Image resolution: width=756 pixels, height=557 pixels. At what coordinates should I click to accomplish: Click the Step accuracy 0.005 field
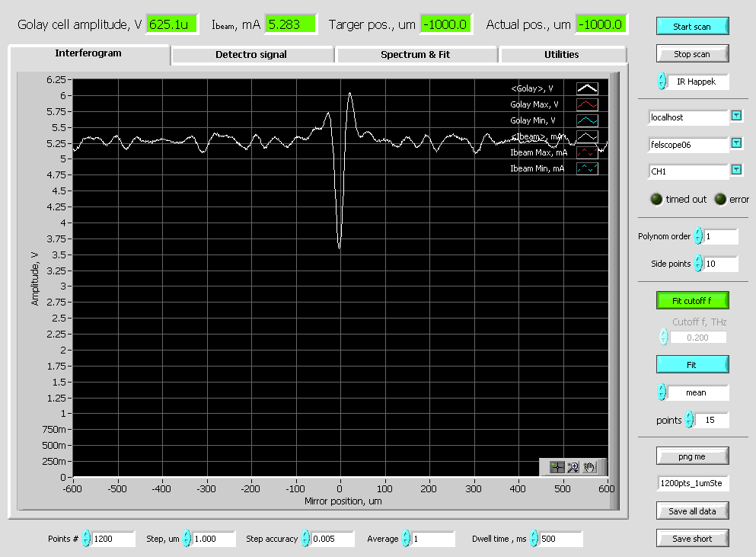point(333,539)
